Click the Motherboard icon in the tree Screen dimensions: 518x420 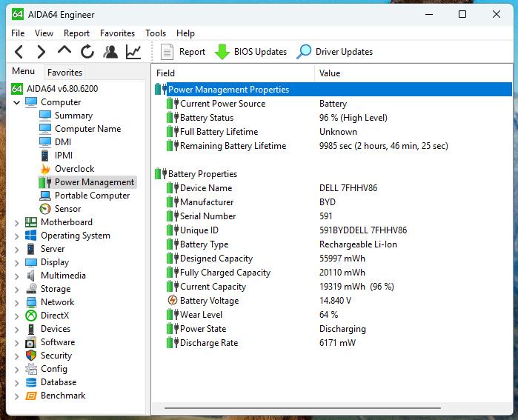click(31, 222)
